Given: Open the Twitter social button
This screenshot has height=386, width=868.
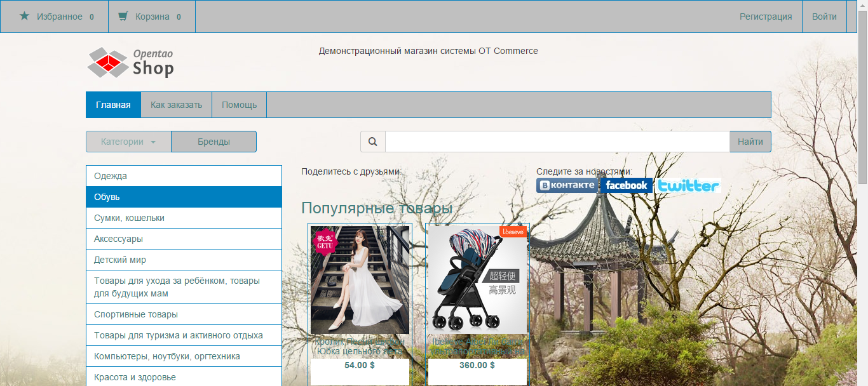Looking at the screenshot, I should click(x=688, y=185).
